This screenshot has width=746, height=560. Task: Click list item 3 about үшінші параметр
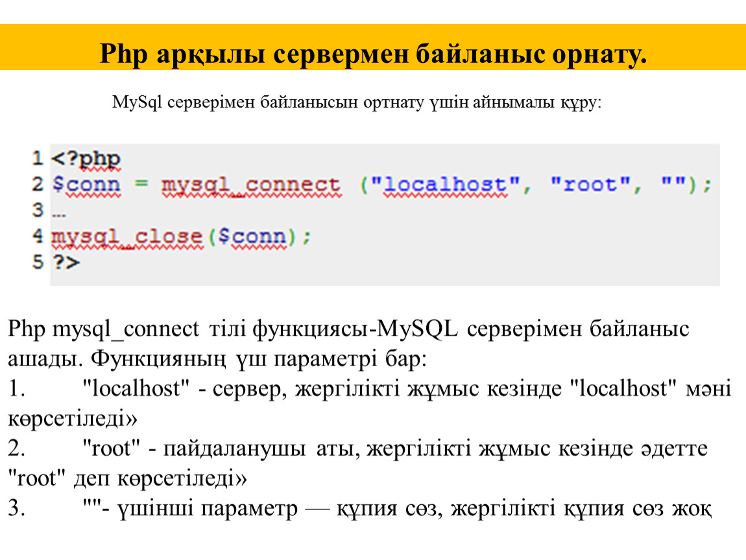pyautogui.click(x=359, y=509)
